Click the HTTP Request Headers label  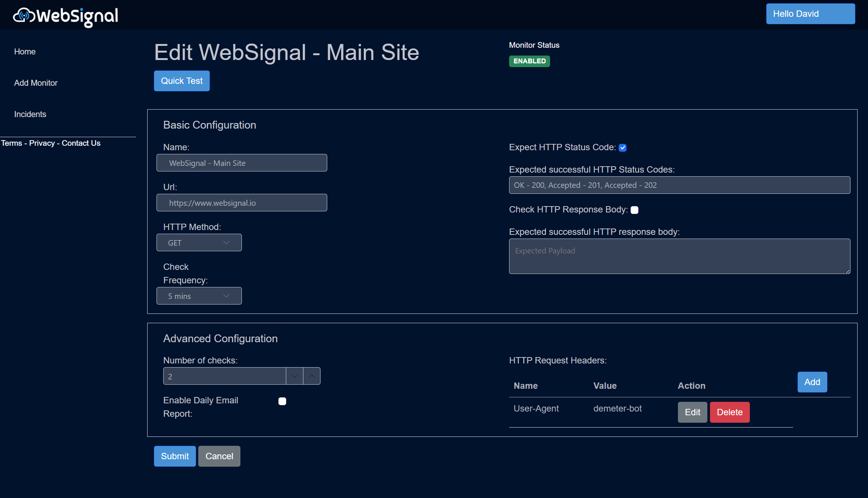click(x=558, y=360)
